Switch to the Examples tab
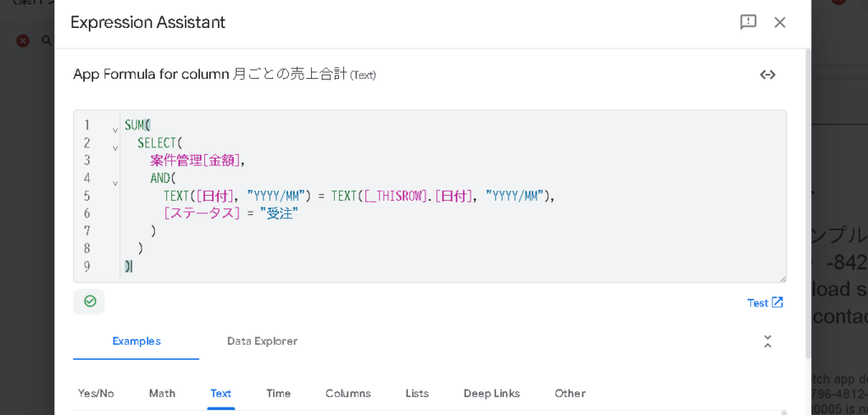Screen dimensions: 868x415 pos(136,341)
